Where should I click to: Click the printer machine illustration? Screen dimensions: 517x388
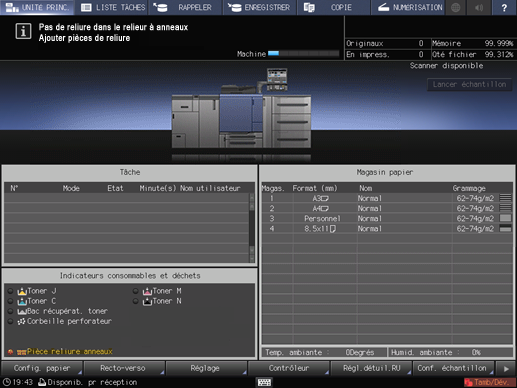click(241, 109)
